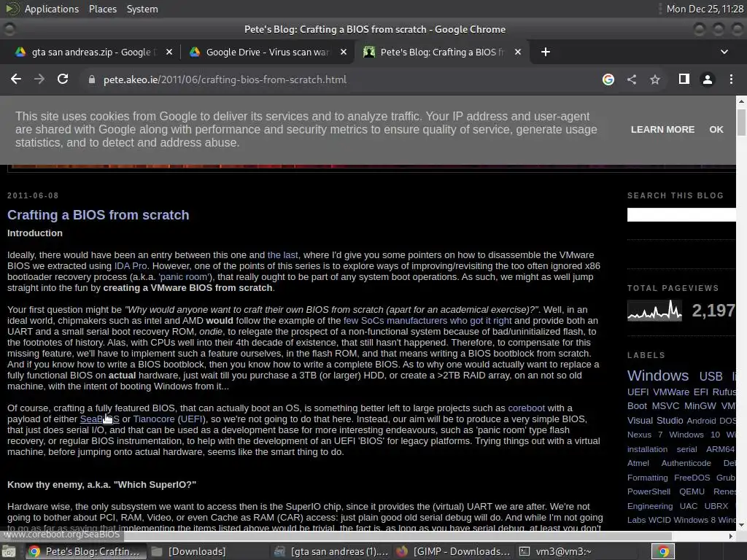Open the FreeDOS label

[x=692, y=478]
